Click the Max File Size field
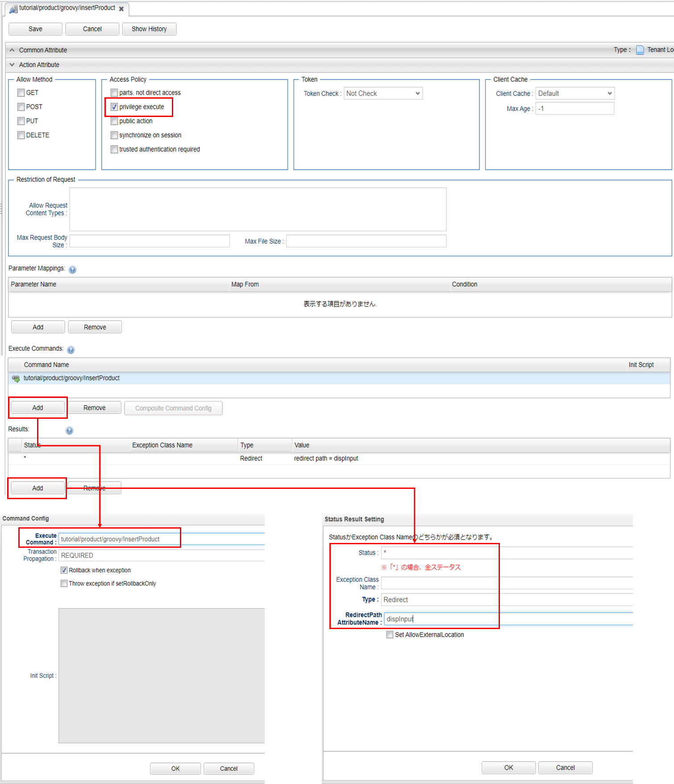This screenshot has width=674, height=784. 366,241
